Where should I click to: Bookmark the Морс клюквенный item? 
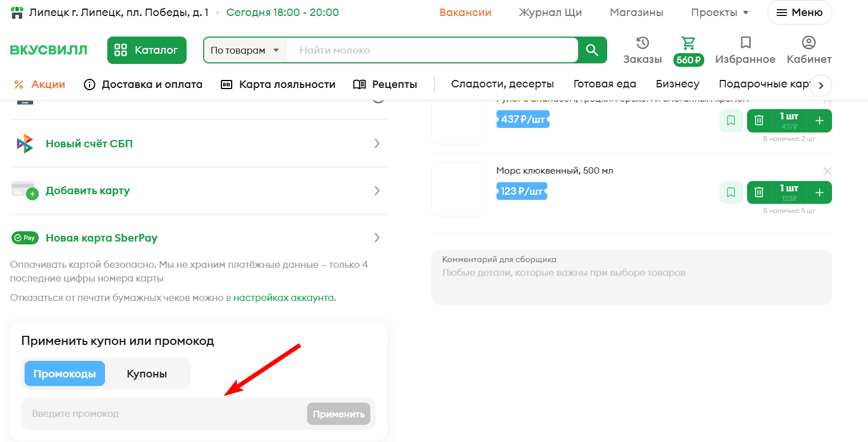pyautogui.click(x=731, y=192)
